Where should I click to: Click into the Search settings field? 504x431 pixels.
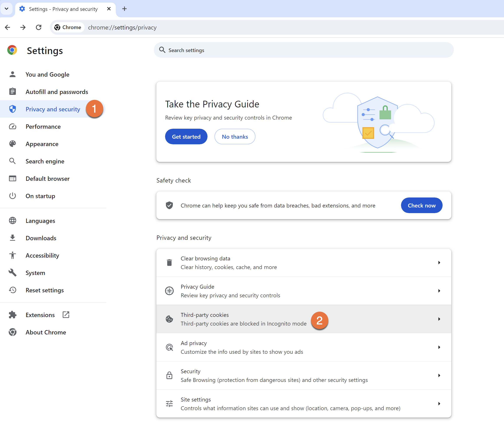pos(304,50)
